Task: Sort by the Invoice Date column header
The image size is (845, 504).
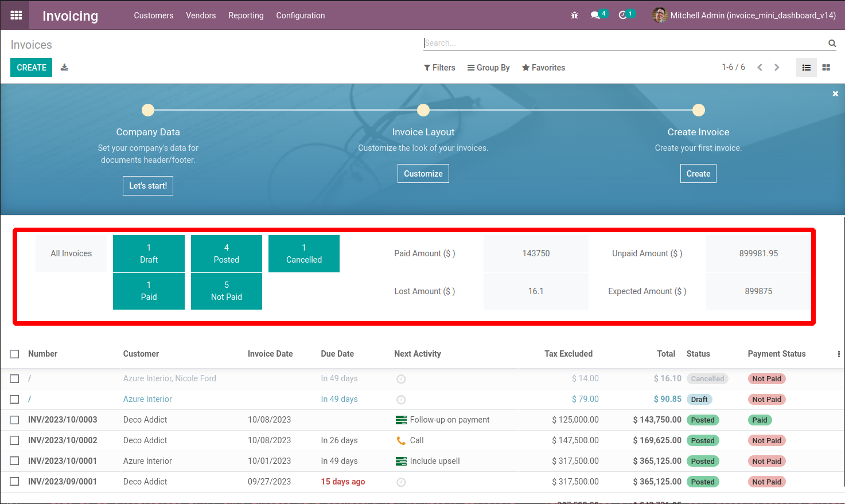Action: [270, 354]
